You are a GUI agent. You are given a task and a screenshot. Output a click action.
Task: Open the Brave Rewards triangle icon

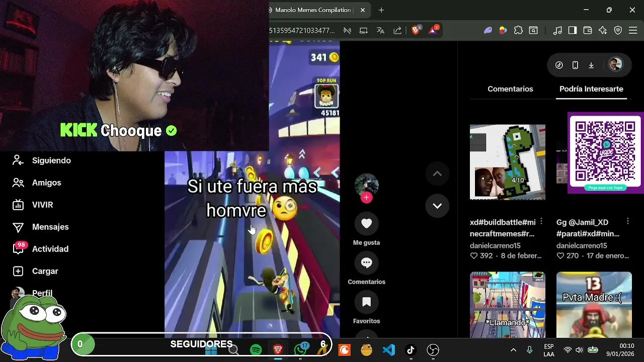[x=433, y=30]
